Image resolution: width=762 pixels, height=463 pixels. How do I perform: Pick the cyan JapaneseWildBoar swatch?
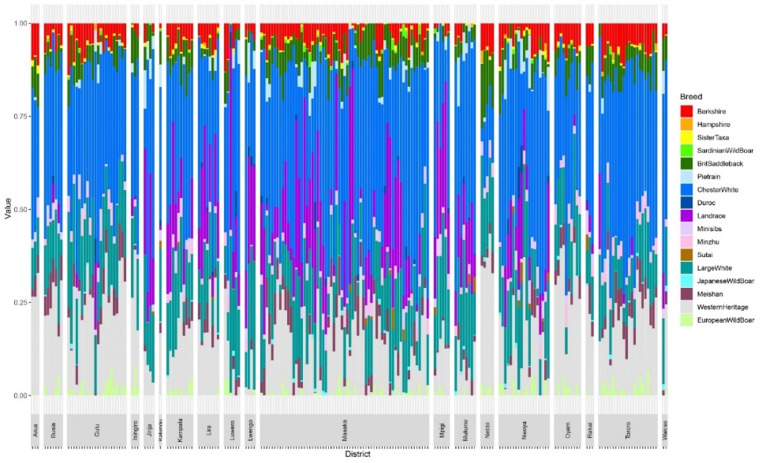point(686,281)
